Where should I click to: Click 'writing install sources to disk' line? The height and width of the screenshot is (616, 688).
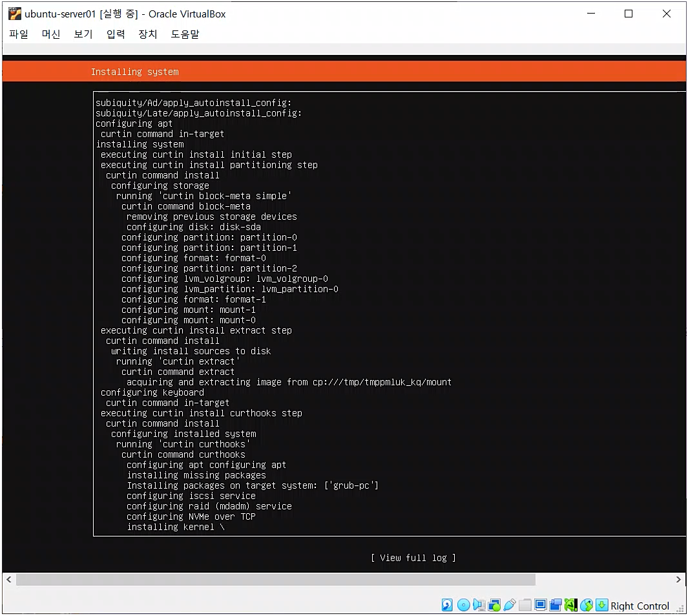(x=191, y=351)
